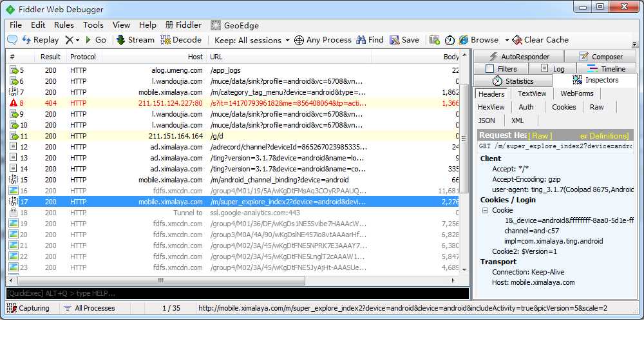This screenshot has width=644, height=348.
Task: Toggle Stream mode in toolbar
Action: [x=135, y=40]
